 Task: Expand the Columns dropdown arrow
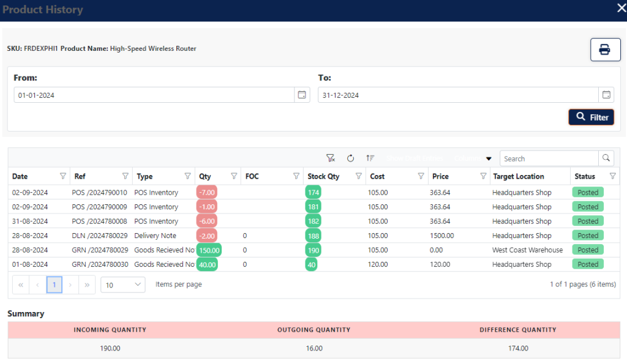pyautogui.click(x=489, y=159)
